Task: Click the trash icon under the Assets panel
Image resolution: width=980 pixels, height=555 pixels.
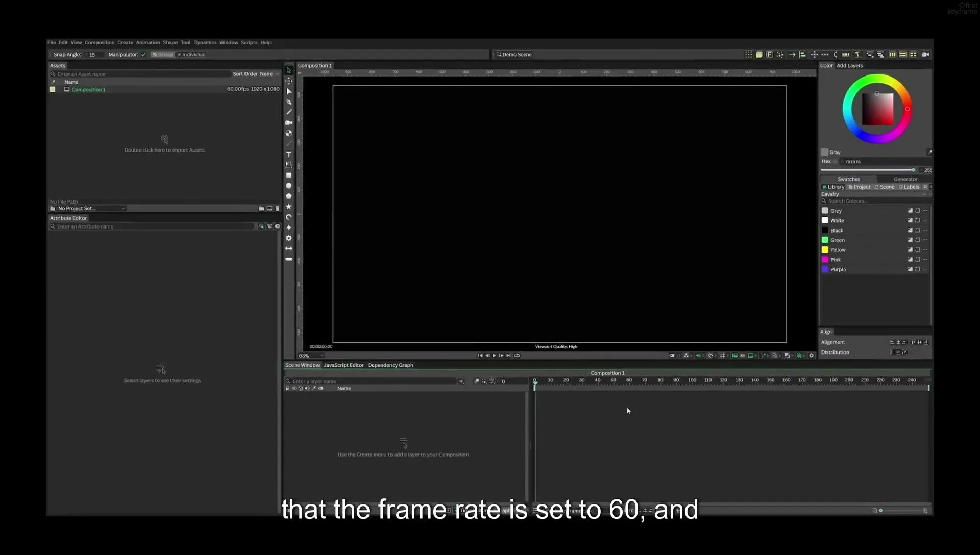Action: 278,209
